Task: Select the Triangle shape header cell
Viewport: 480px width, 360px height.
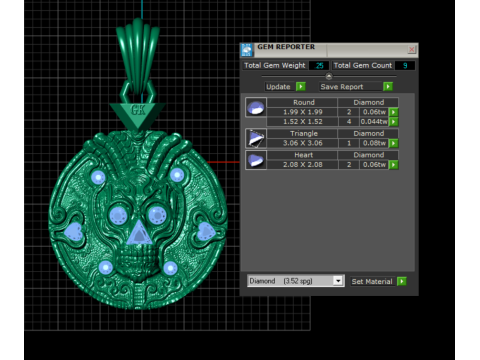Action: 302,133
